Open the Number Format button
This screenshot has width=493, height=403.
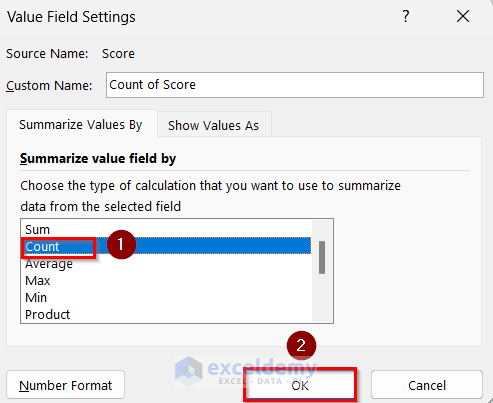[65, 385]
